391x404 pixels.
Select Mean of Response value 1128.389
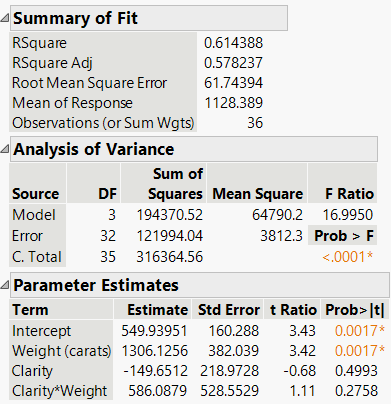pos(233,103)
